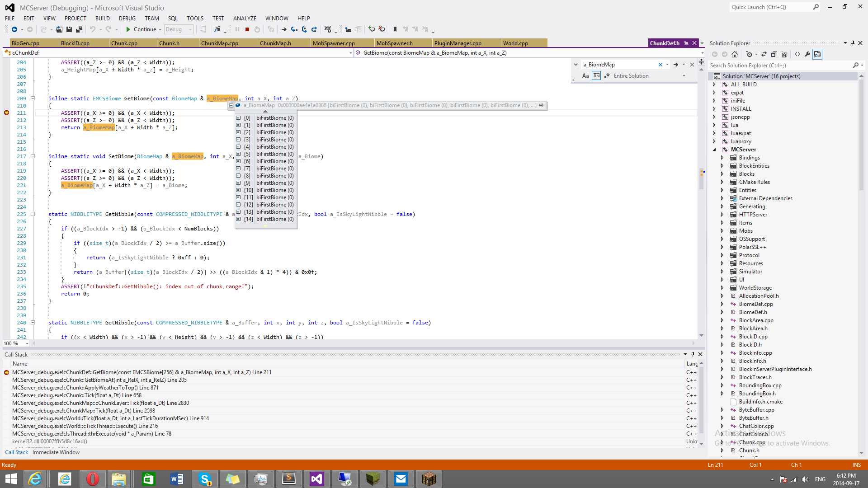Toggle regular expressions option in find box
The image size is (868, 488).
click(x=607, y=76)
